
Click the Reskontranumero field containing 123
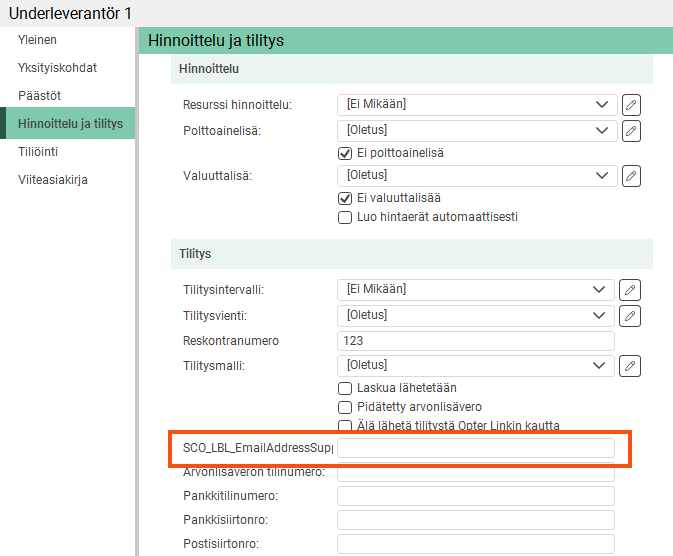pos(476,341)
